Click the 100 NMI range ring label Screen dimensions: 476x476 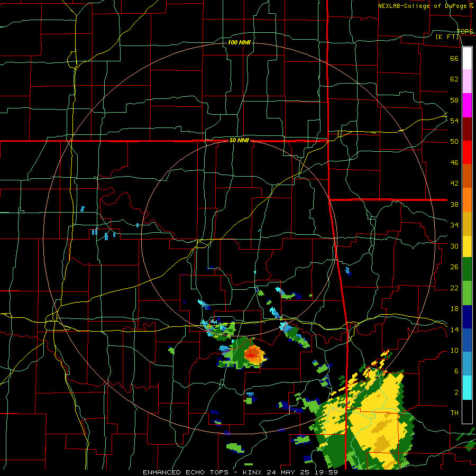coord(239,42)
